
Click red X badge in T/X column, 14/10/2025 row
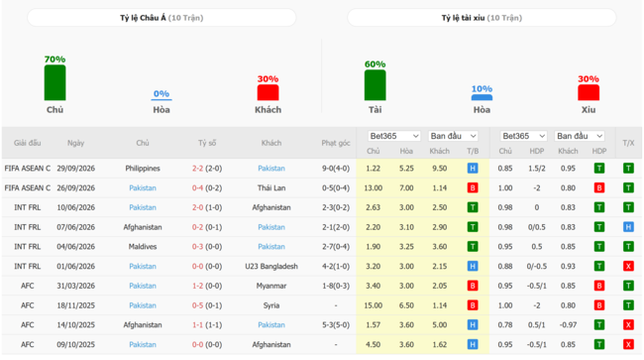tap(628, 324)
